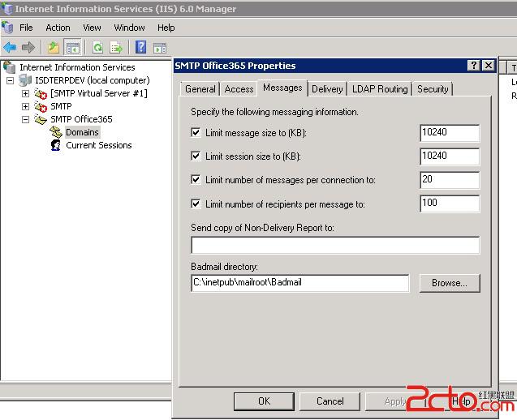The height and width of the screenshot is (420, 517).
Task: Click the Back arrow toolbar icon
Action: click(10, 48)
